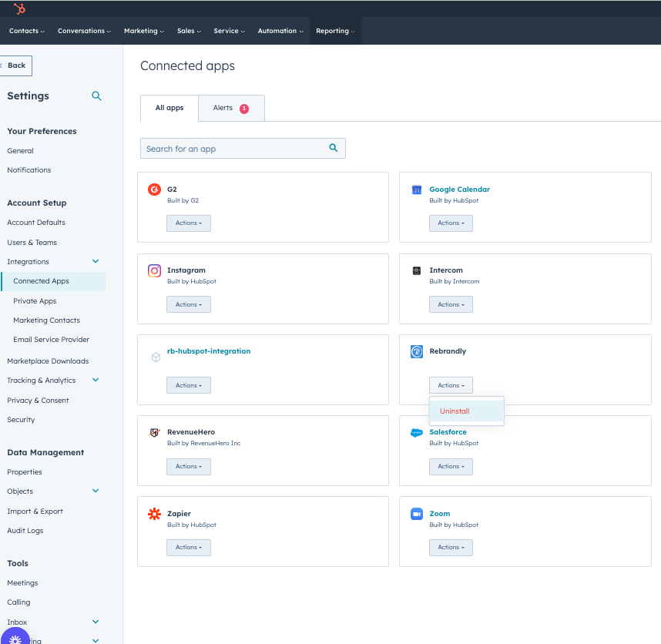661x644 pixels.
Task: Open the purple help widget bubble
Action: [x=15, y=636]
